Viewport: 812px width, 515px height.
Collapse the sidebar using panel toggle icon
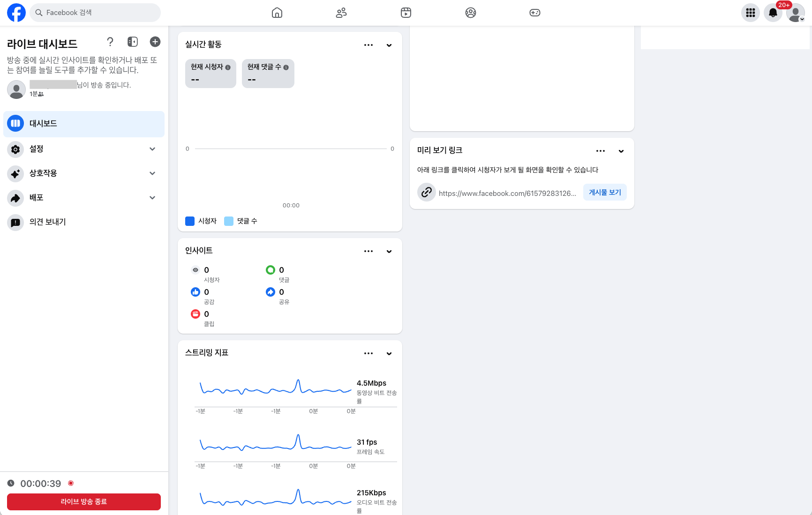[x=133, y=42]
